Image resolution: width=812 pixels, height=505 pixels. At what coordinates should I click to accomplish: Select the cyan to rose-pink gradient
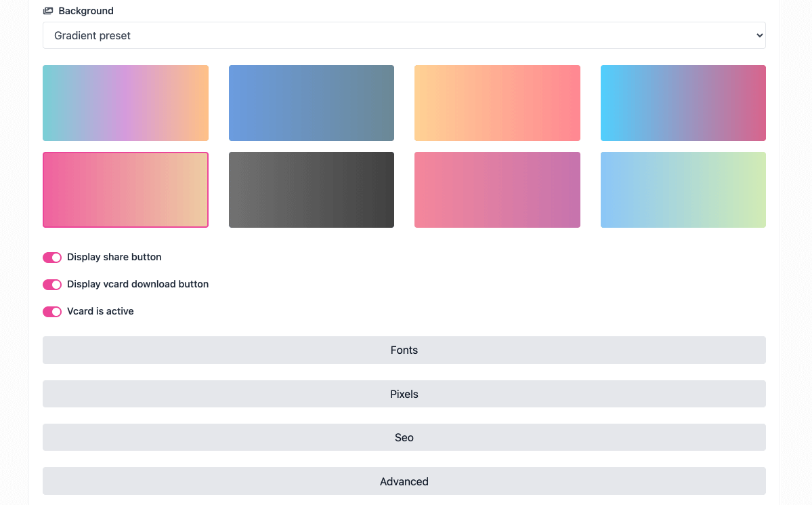[x=683, y=103]
